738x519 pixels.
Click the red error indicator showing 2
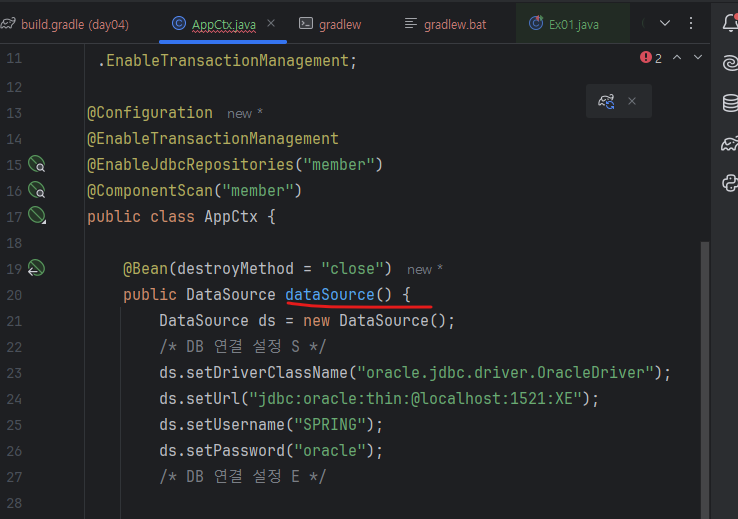point(651,58)
